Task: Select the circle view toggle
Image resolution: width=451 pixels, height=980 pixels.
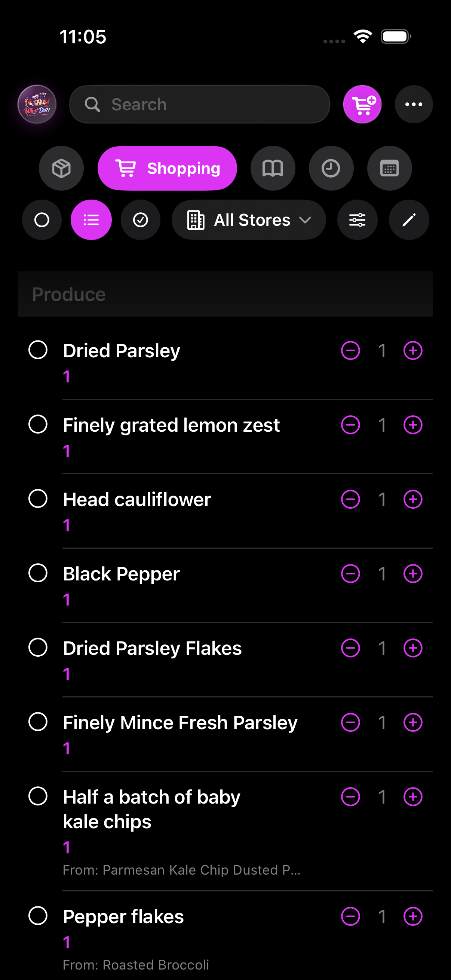Action: coord(42,219)
